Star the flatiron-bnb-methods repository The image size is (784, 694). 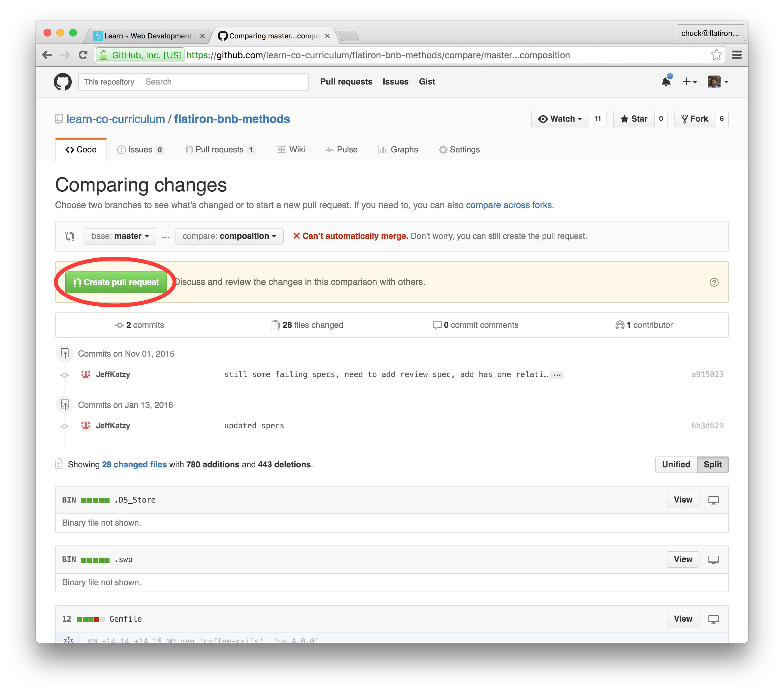click(x=634, y=119)
